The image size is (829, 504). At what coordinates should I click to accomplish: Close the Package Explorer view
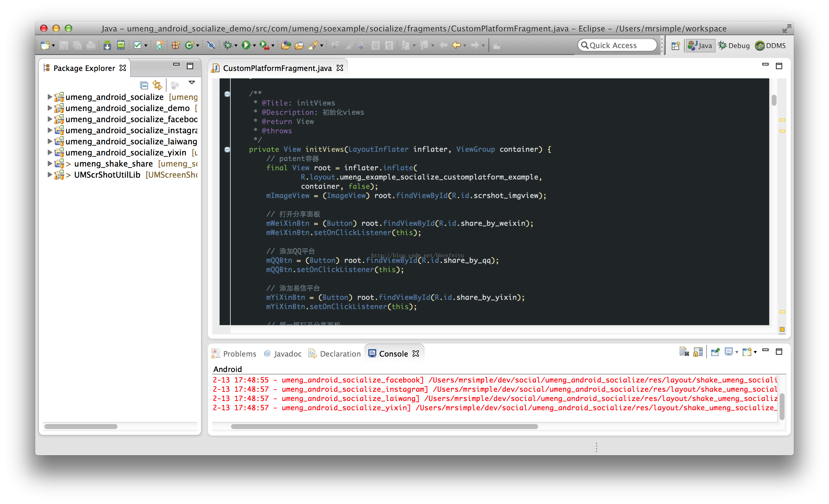tap(123, 68)
